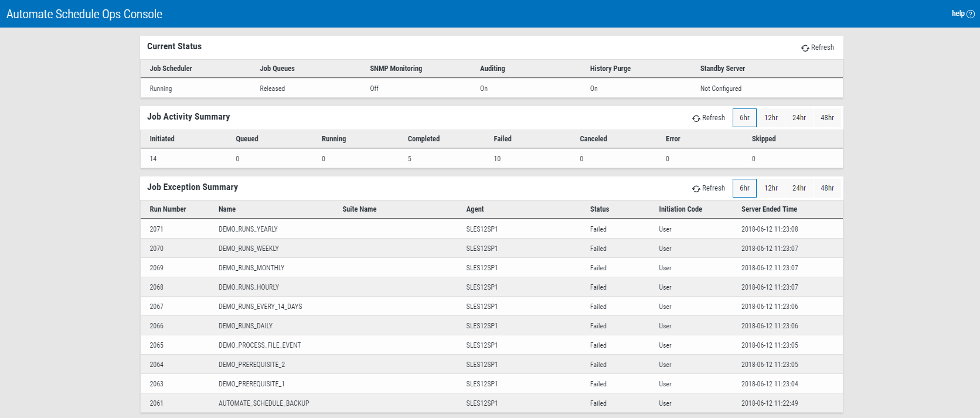The image size is (980, 418).
Task: Select 6hr in Job Exception Summary
Action: point(744,188)
